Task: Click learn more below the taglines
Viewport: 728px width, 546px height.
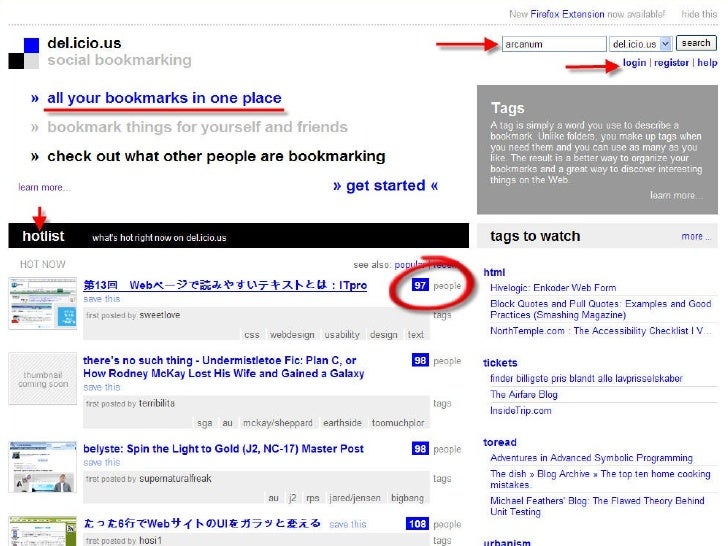Action: click(x=44, y=187)
